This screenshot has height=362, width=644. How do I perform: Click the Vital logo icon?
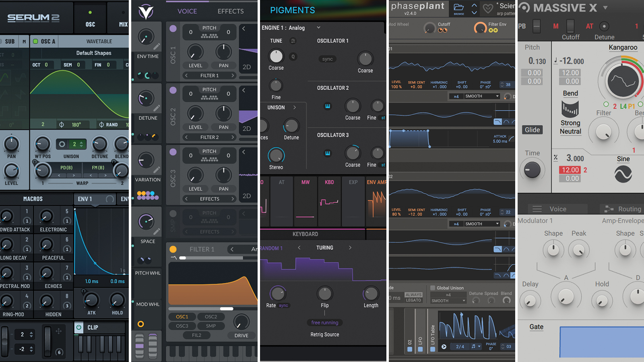point(146,12)
